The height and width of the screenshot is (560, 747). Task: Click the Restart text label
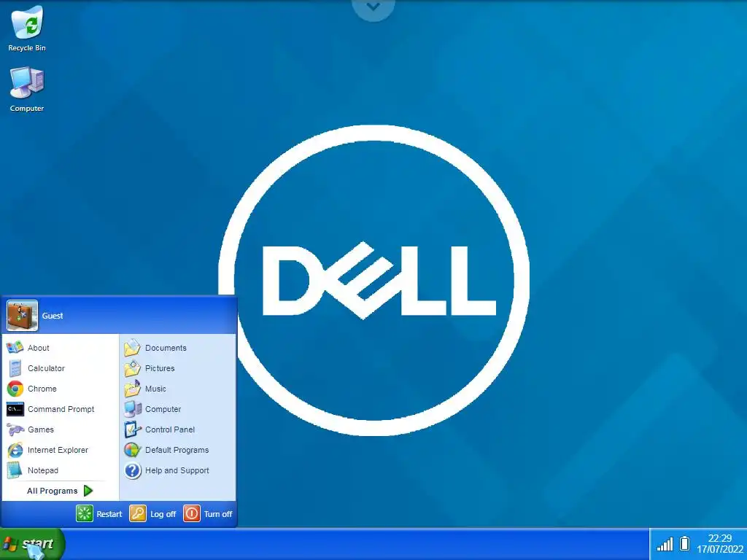click(109, 514)
